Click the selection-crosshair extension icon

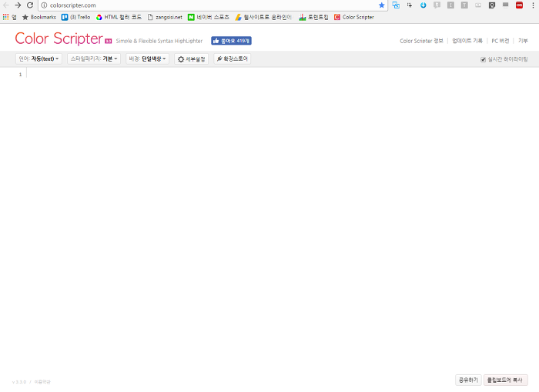coord(410,5)
